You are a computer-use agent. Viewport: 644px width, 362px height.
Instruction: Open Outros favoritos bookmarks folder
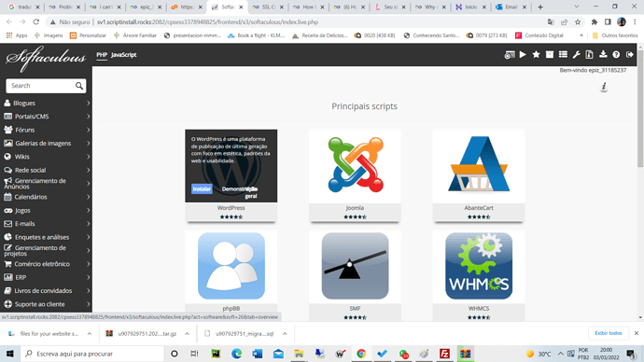click(615, 35)
